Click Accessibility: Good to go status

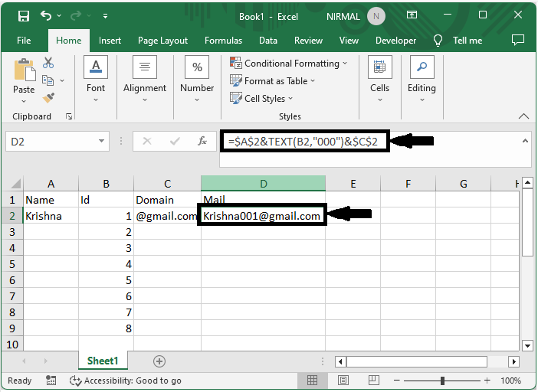(x=126, y=381)
